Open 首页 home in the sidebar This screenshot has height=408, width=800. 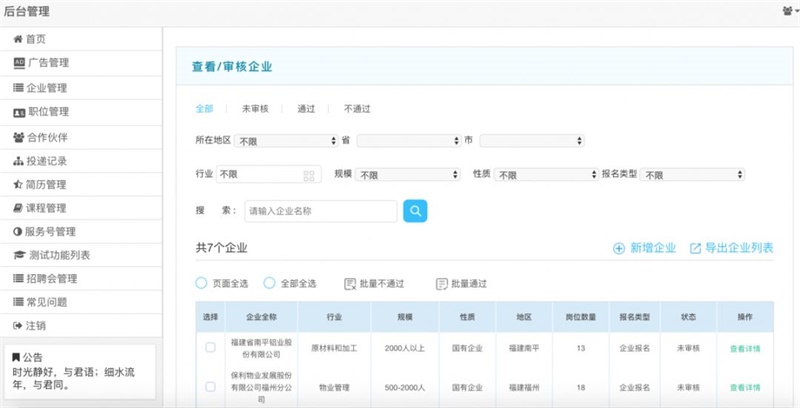tap(36, 39)
